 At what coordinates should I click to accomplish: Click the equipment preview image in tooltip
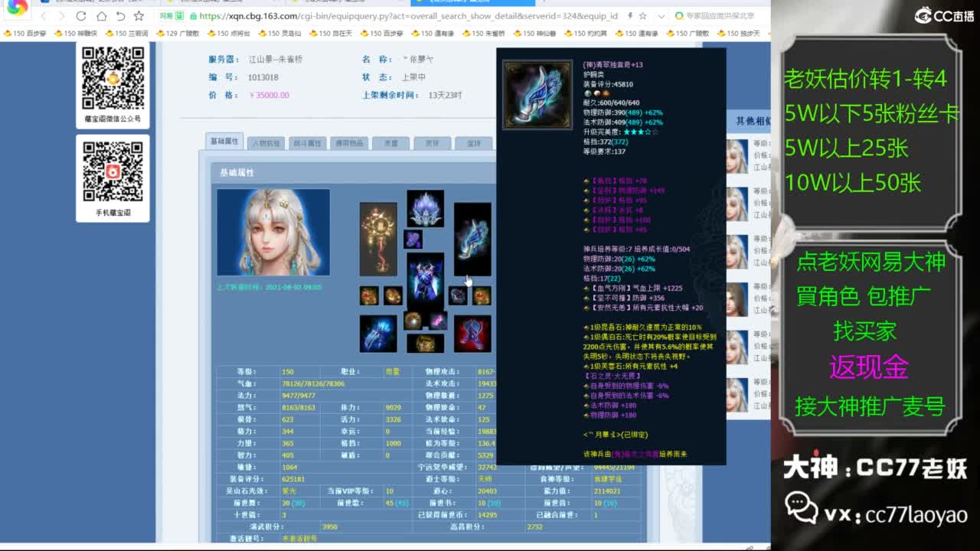(x=537, y=95)
